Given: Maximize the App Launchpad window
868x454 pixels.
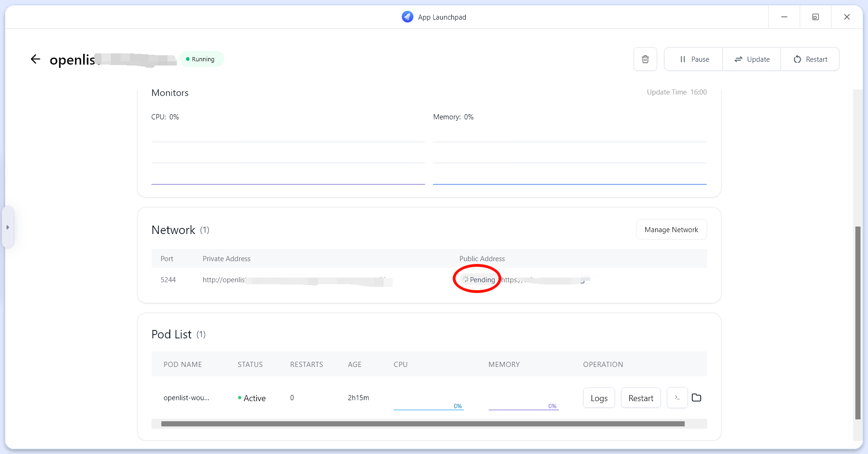Looking at the screenshot, I should [815, 17].
